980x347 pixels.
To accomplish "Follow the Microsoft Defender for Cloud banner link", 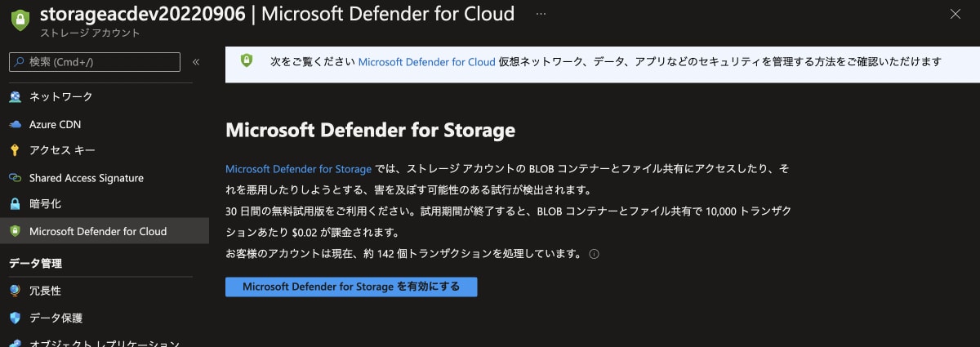I will [427, 61].
